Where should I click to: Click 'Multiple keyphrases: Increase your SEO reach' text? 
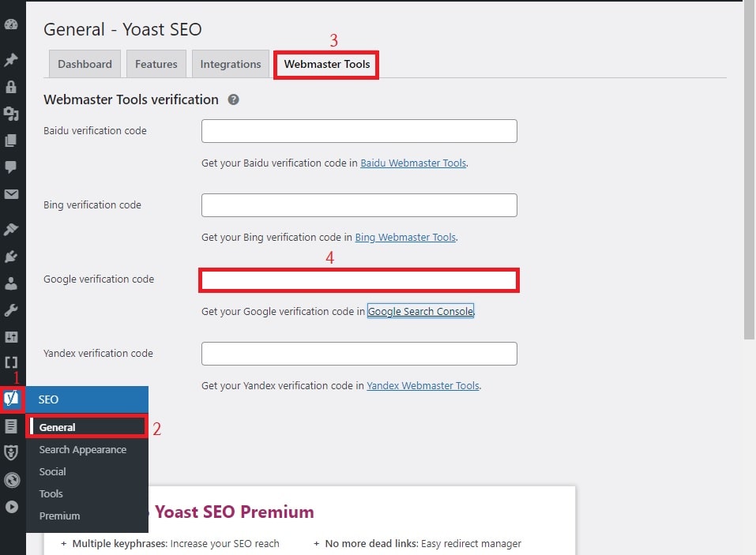click(176, 543)
